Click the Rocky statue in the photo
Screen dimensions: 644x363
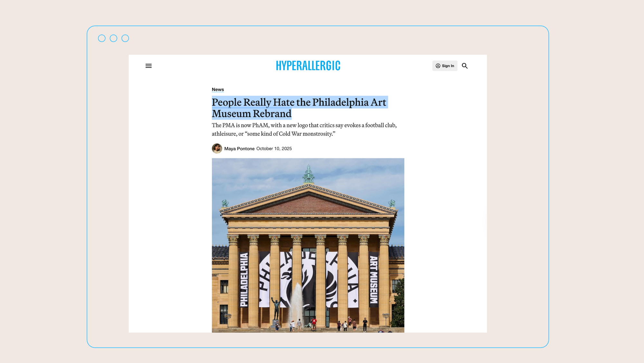(276, 308)
